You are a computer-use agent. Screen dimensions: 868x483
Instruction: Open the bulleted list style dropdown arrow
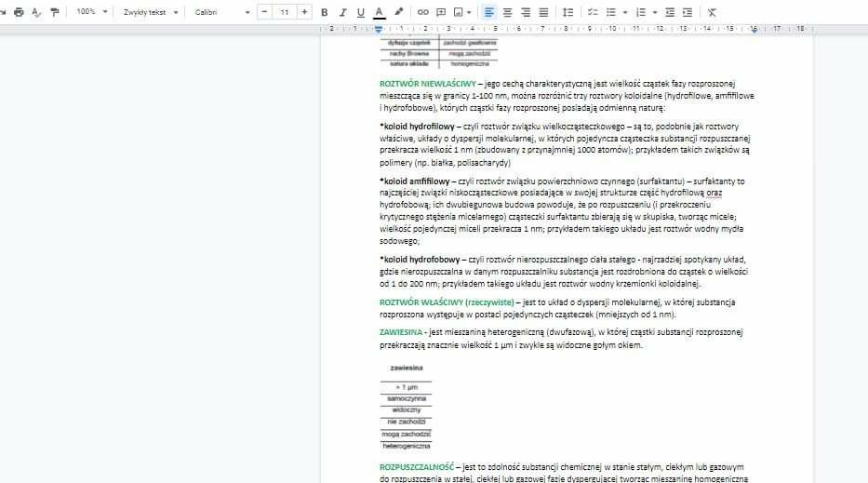pos(625,12)
